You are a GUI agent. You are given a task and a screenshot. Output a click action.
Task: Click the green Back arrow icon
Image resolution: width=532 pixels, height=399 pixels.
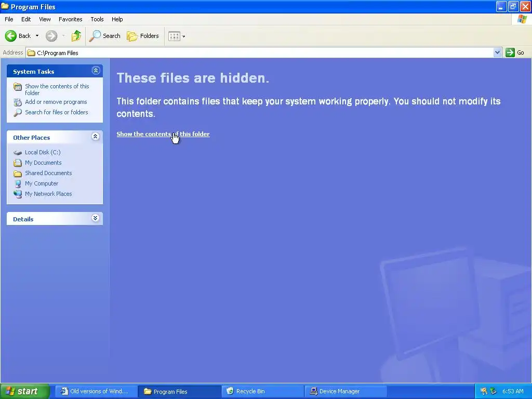pos(10,36)
